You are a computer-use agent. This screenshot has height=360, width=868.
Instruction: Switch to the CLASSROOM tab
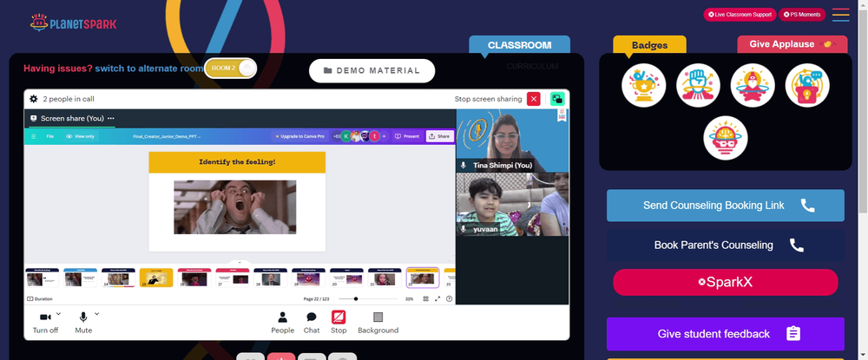tap(519, 45)
